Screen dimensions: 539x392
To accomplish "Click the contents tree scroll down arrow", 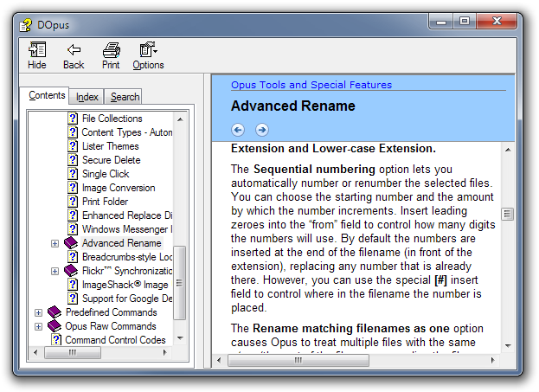I will (x=180, y=338).
